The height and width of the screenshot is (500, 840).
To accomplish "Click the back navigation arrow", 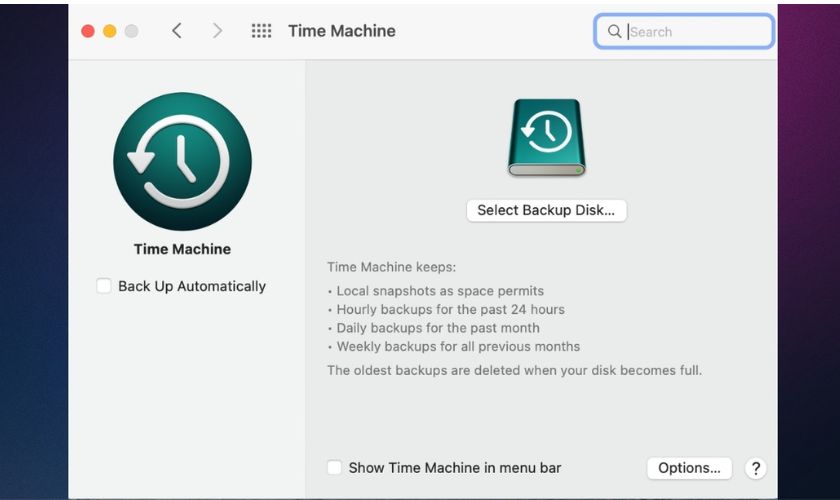I will coord(177,31).
